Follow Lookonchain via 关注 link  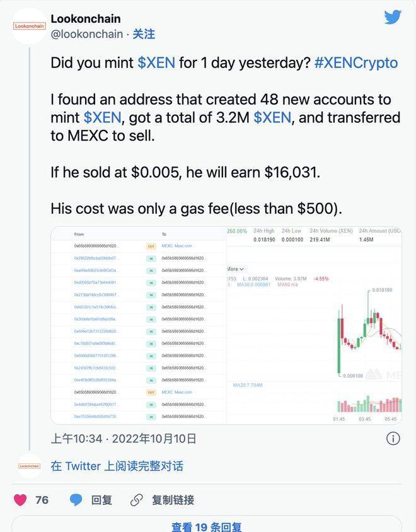point(144,34)
